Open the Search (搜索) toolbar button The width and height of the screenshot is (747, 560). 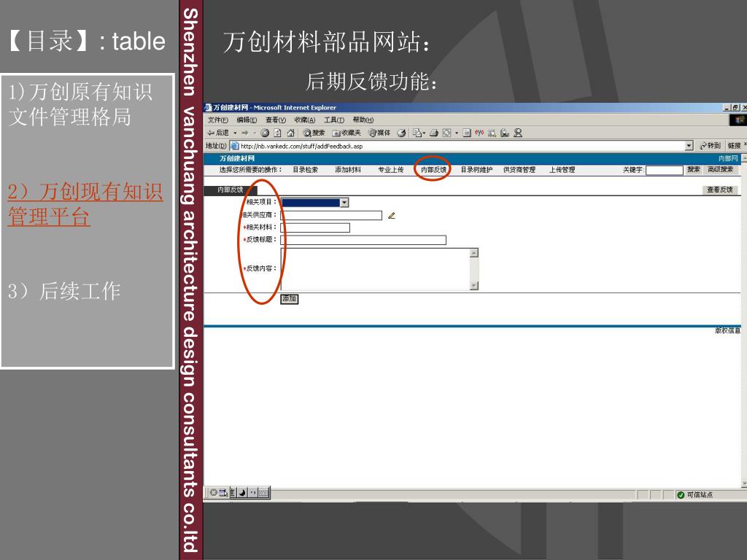click(x=314, y=133)
